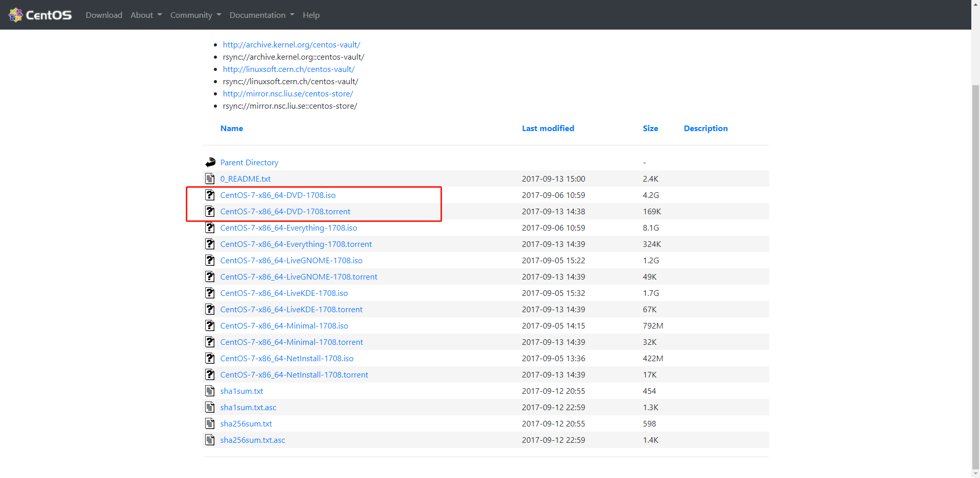Click the size value 792M
Viewport: 980px width, 478px height.
pyautogui.click(x=653, y=325)
